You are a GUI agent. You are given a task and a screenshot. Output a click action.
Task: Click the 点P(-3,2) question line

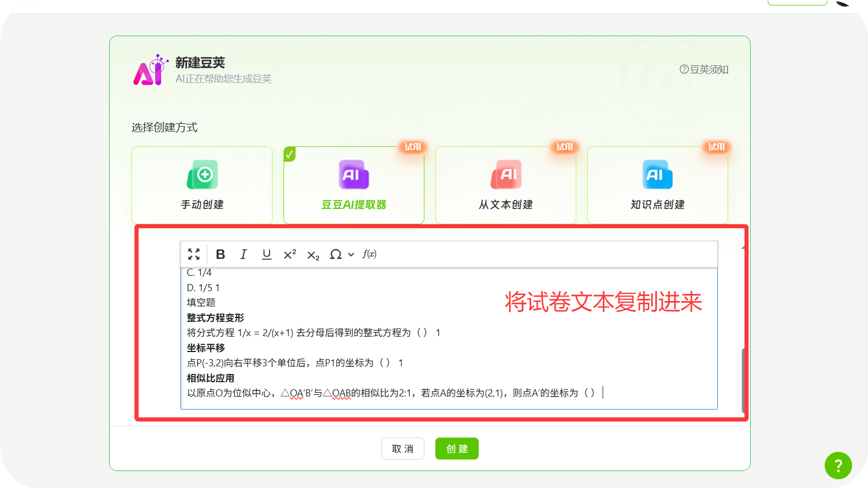coord(295,363)
